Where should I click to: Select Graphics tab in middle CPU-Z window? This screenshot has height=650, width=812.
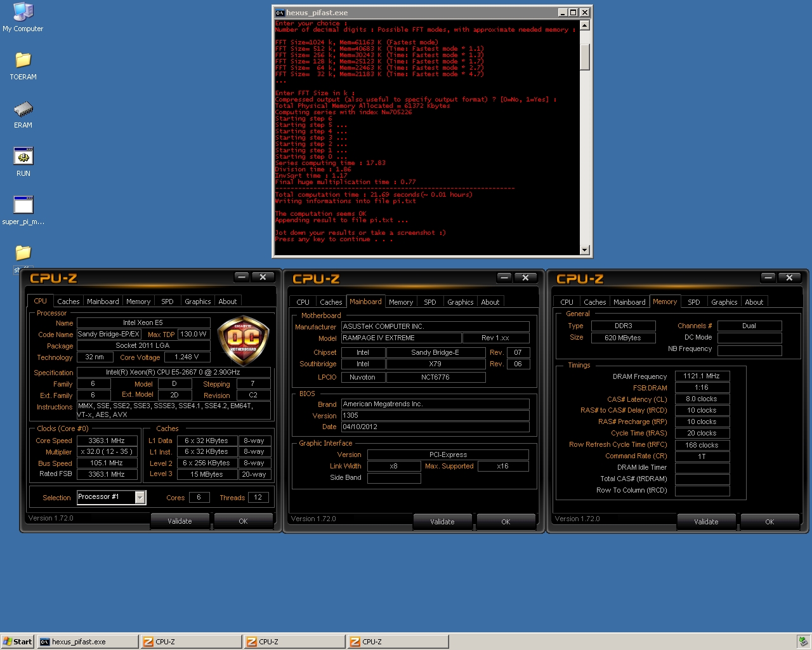461,302
